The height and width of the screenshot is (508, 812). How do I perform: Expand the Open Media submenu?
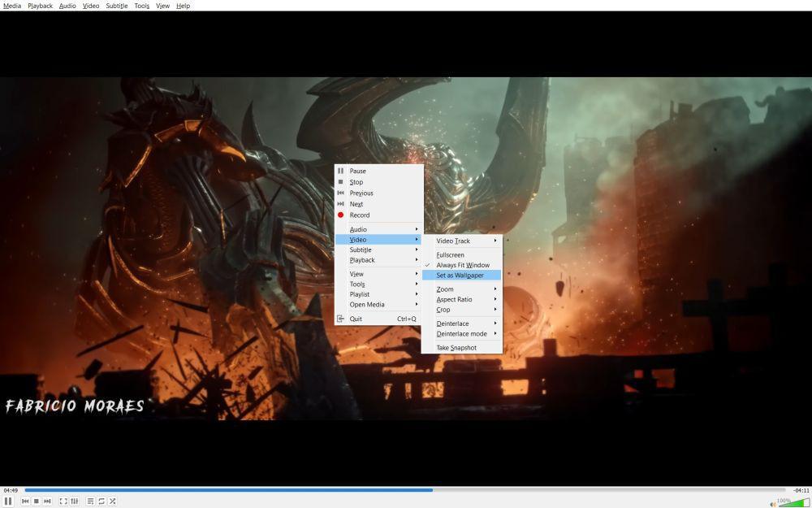379,305
